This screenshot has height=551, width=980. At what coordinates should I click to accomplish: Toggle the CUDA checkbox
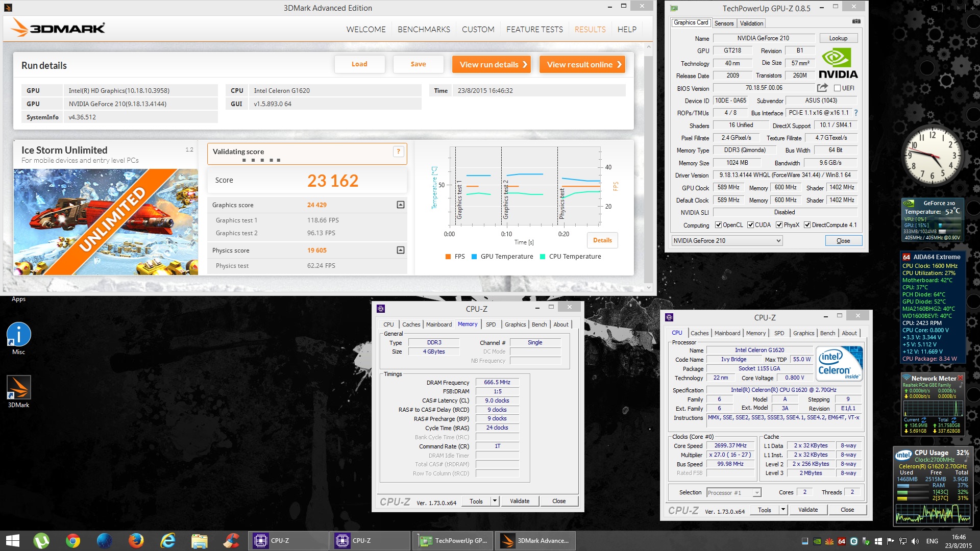coord(750,225)
